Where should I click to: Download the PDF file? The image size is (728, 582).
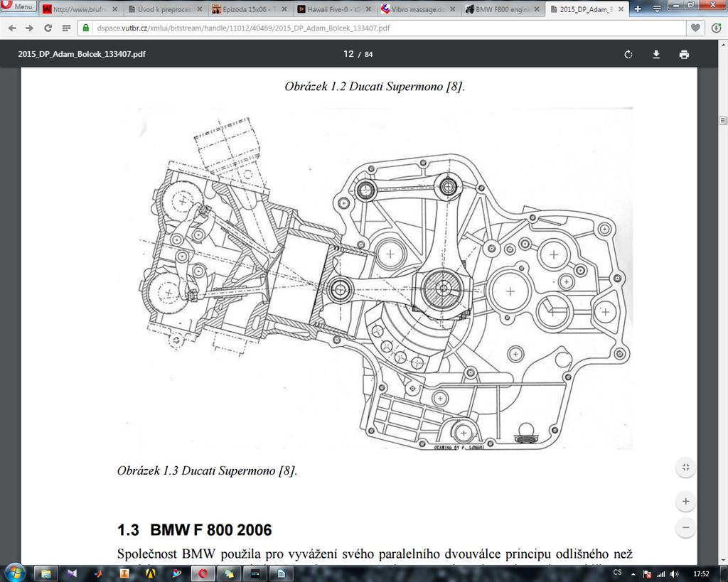(656, 54)
